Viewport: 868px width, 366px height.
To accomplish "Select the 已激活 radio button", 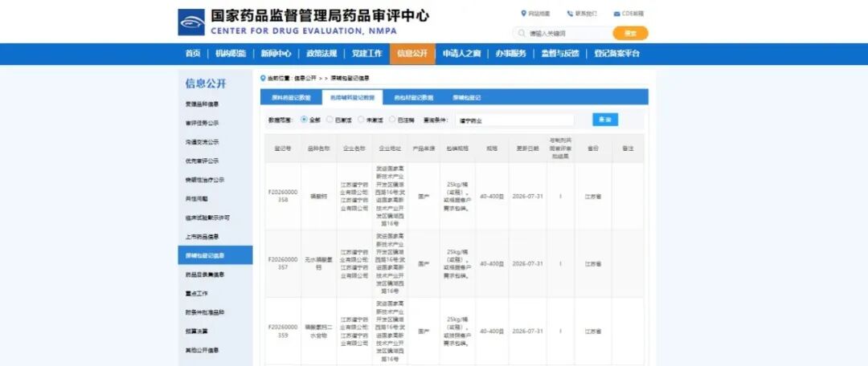I will [x=330, y=120].
